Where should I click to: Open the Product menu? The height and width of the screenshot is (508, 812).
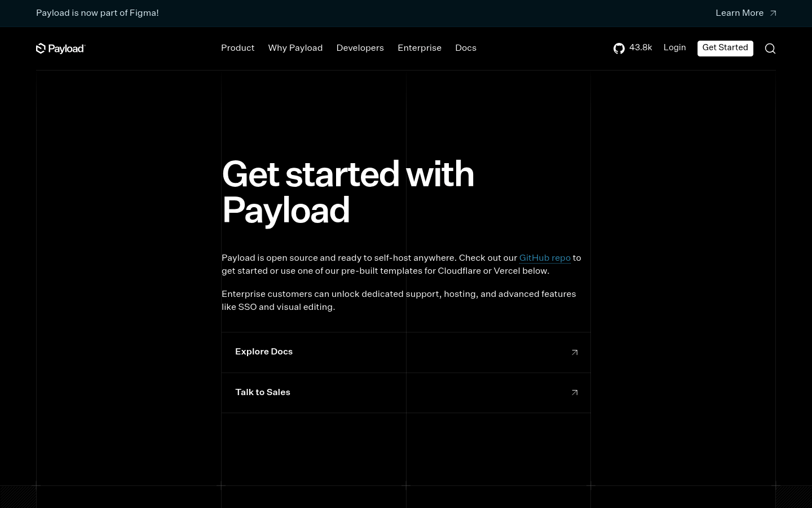click(237, 48)
